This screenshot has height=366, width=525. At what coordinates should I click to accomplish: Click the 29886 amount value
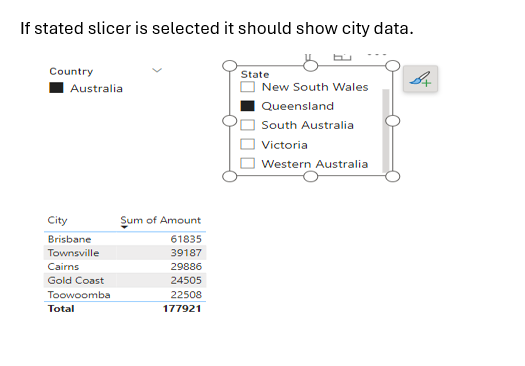pos(186,267)
